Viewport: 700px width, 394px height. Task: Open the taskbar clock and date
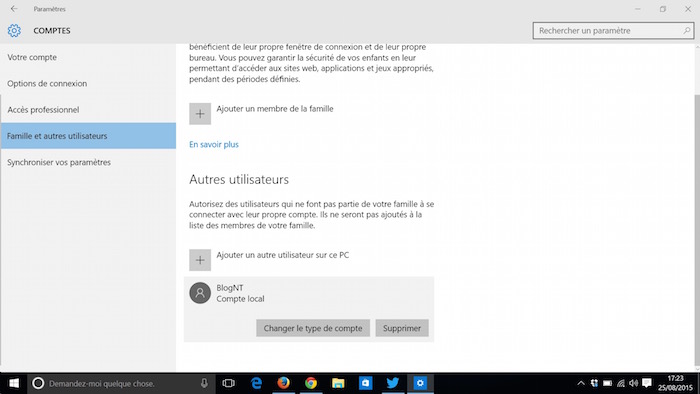click(675, 383)
